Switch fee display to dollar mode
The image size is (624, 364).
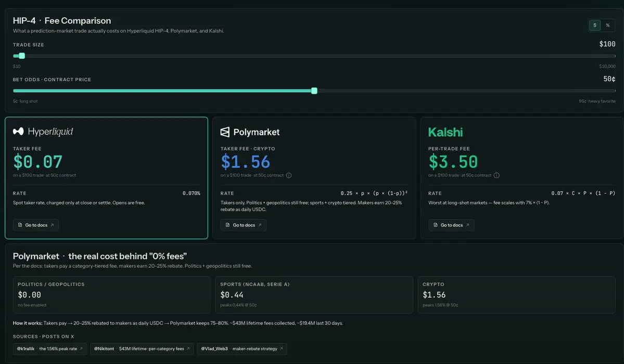click(x=594, y=25)
